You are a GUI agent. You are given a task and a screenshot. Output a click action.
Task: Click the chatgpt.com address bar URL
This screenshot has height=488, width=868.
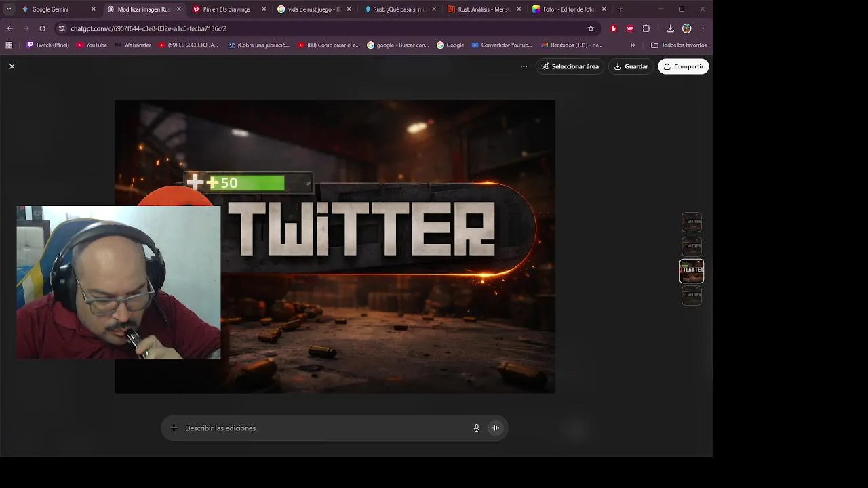click(x=149, y=28)
